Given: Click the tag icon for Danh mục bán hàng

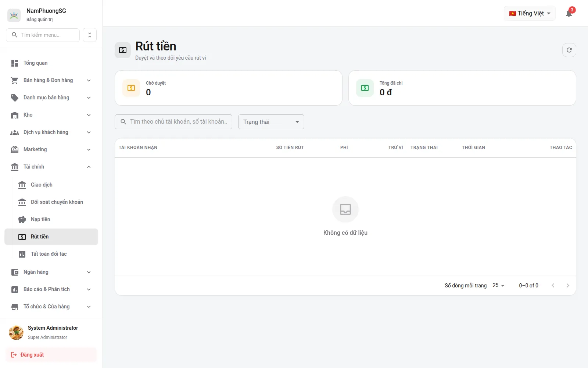Looking at the screenshot, I should click(15, 98).
